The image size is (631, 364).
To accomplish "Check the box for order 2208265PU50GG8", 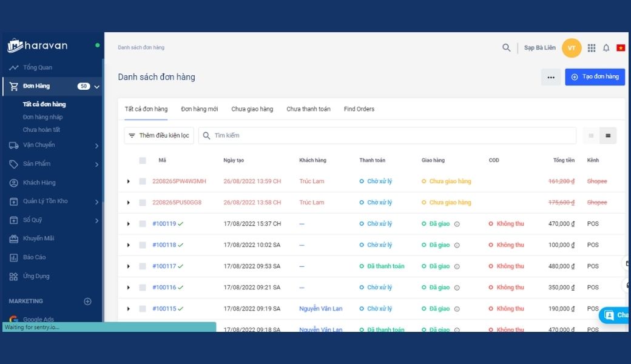I will 143,203.
